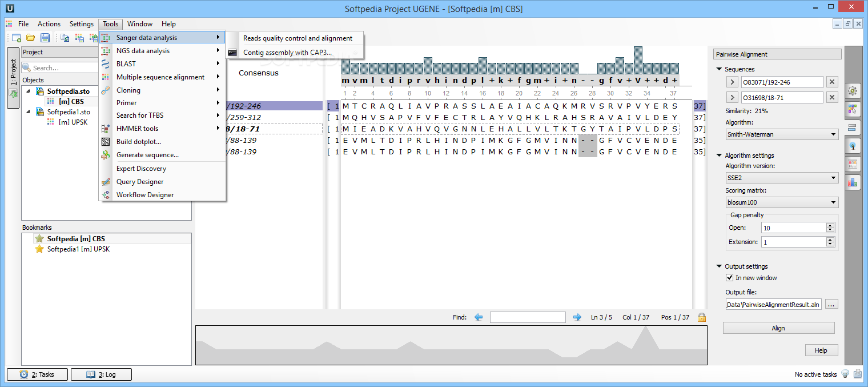Click the lightbulb icon in status bar
The image size is (868, 387).
[x=845, y=374]
